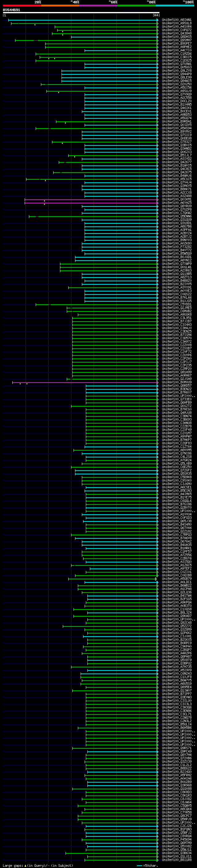Select label UniRef100_C6E250
The image size is (197, 868).
[176, 467]
